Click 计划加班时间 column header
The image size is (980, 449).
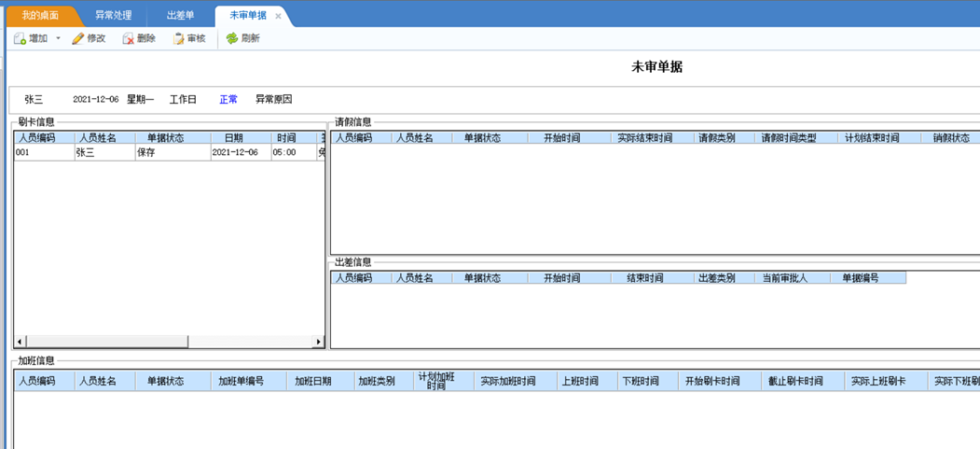click(444, 381)
